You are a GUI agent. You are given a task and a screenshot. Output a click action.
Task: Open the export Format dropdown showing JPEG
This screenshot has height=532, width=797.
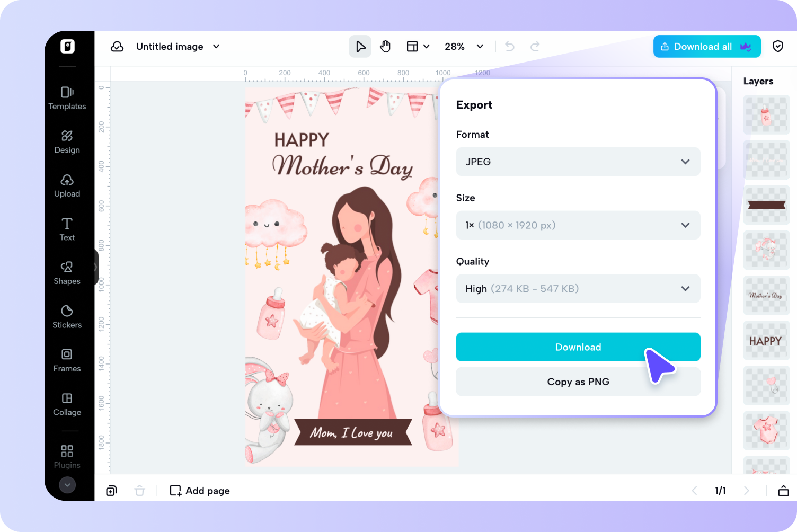[578, 162]
